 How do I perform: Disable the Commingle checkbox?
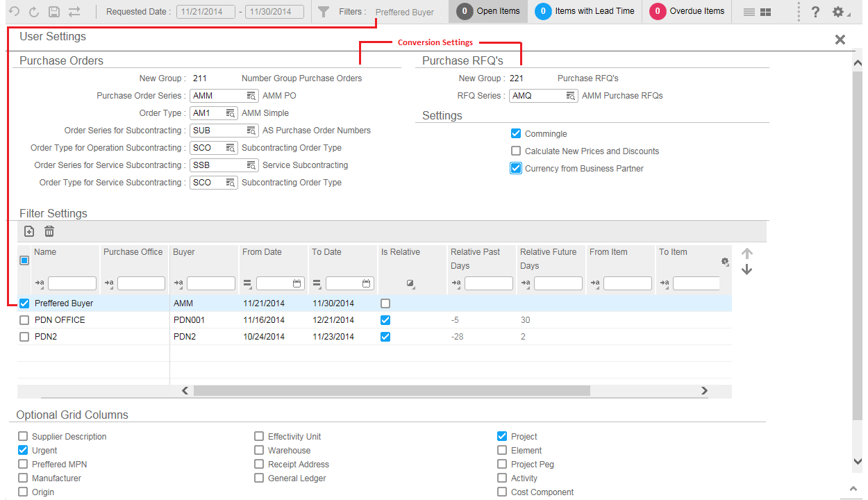pos(516,134)
